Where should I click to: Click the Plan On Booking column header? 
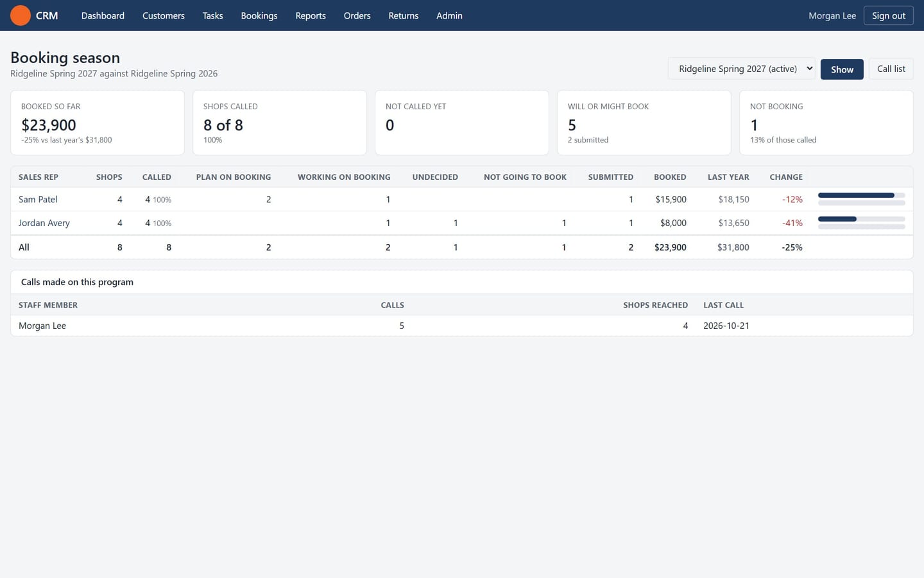point(234,177)
